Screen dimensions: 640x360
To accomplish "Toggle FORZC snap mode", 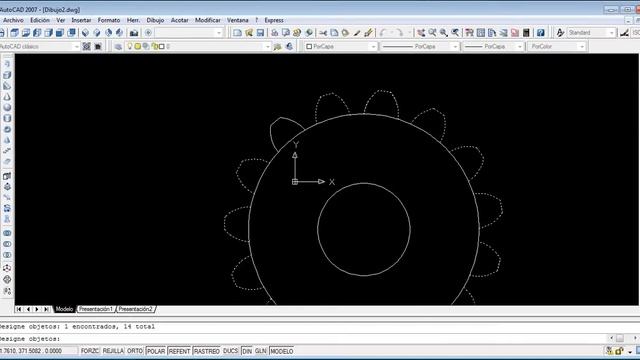I will click(90, 351).
